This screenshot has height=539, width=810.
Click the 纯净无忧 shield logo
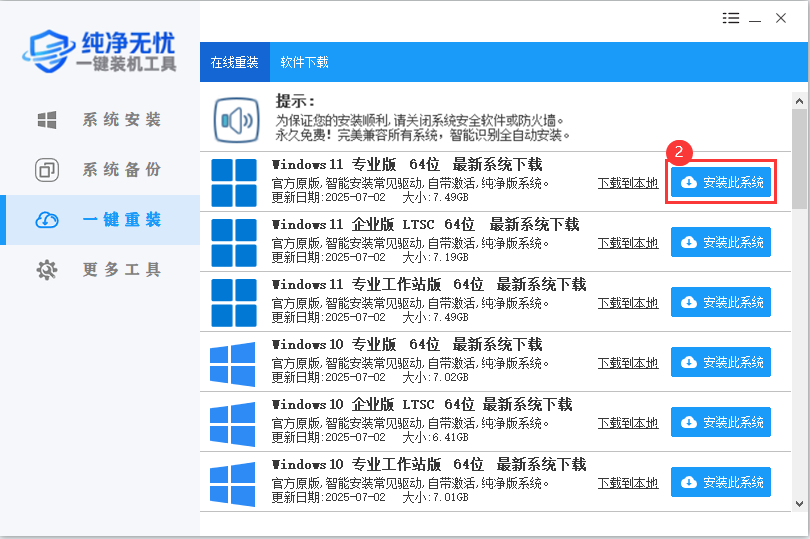(51, 48)
